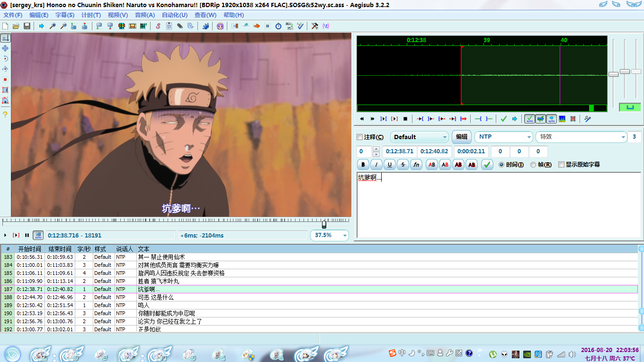
Task: Open visual typesetting help question mark
Action: (x=5, y=114)
